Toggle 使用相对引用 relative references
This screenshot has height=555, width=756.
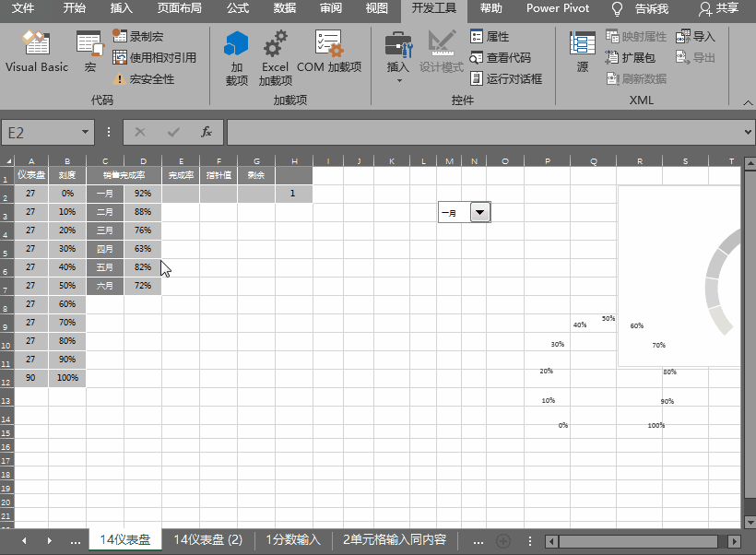[154, 57]
